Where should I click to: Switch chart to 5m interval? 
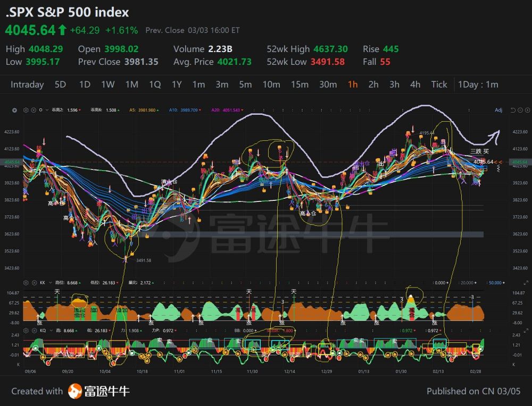(x=245, y=84)
